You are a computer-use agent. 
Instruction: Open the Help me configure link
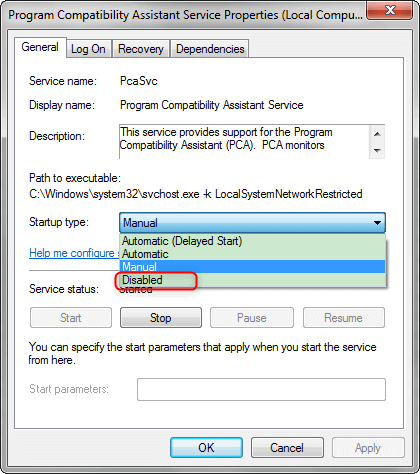point(74,253)
